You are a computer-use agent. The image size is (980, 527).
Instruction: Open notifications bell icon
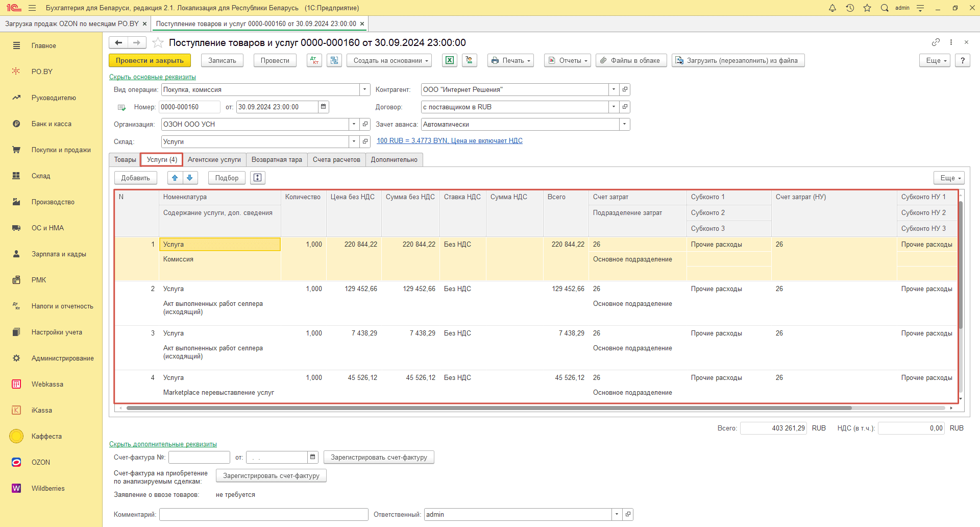click(x=832, y=8)
